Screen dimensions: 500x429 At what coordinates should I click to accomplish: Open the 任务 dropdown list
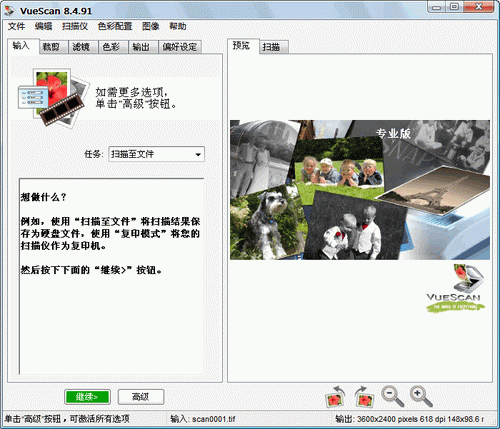(x=156, y=154)
